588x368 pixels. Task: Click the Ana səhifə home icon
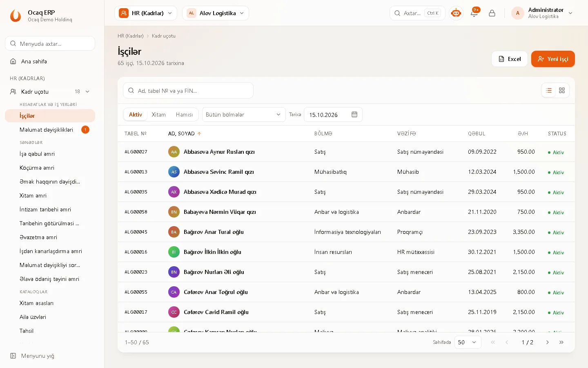(13, 61)
